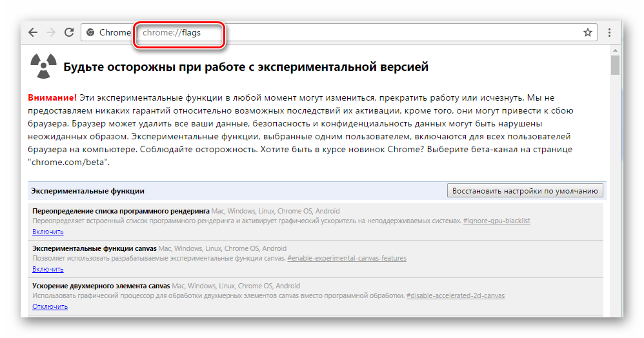Bookmark this page with star icon
The image size is (644, 338).
pos(588,32)
